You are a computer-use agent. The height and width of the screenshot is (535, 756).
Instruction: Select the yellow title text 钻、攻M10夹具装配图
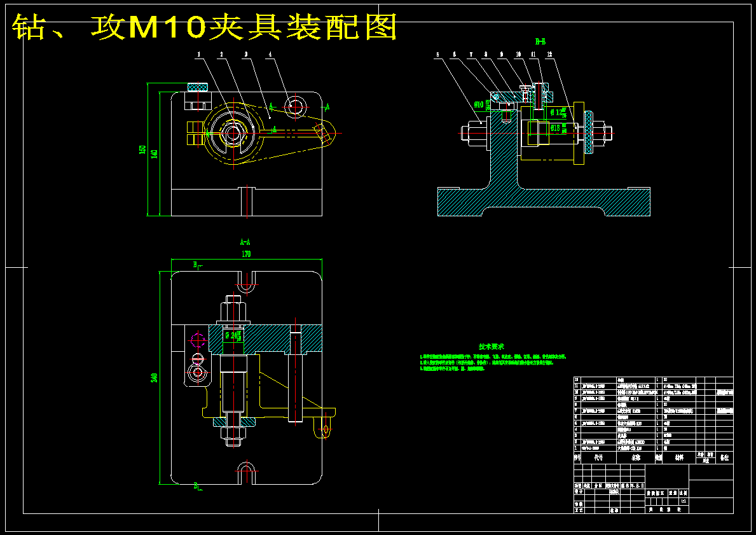205,27
